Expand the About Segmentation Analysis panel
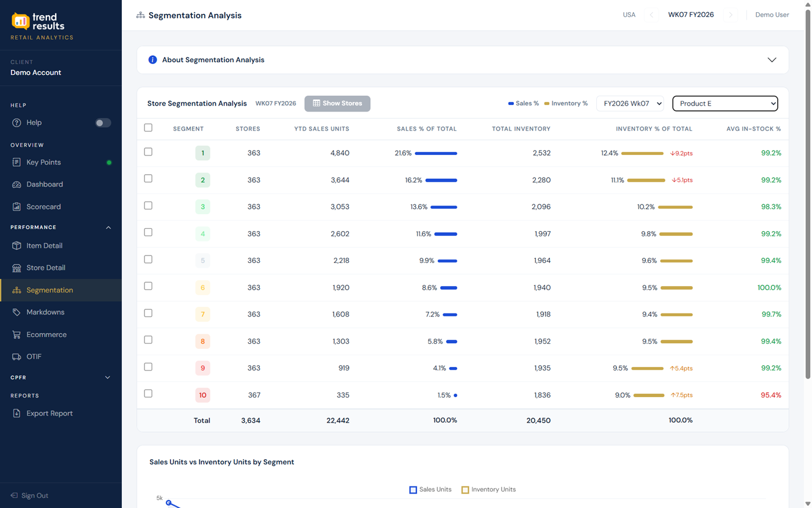 (771, 60)
